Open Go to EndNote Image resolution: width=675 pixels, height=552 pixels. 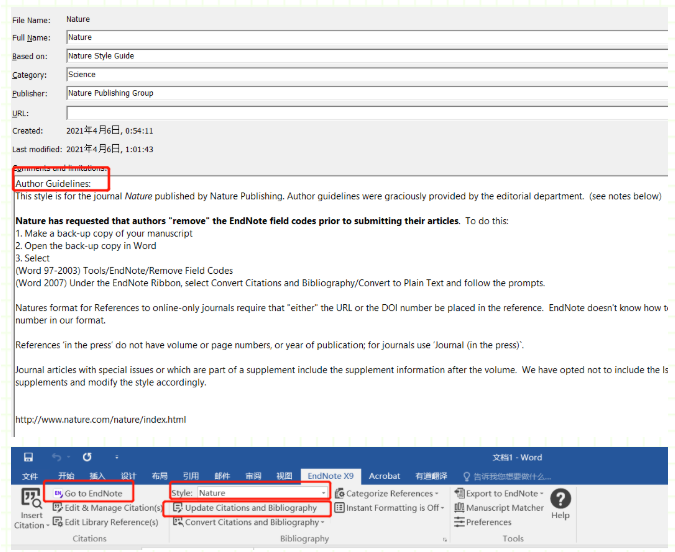click(88, 493)
